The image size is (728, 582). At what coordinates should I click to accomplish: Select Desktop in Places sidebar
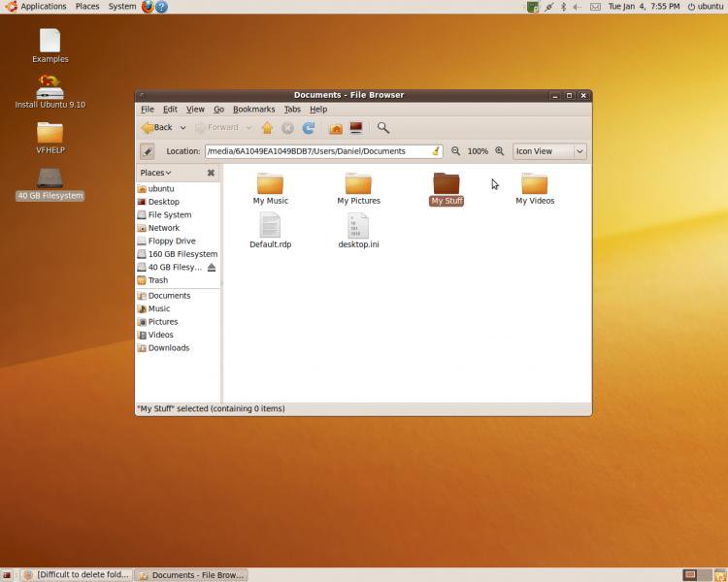tap(179, 202)
